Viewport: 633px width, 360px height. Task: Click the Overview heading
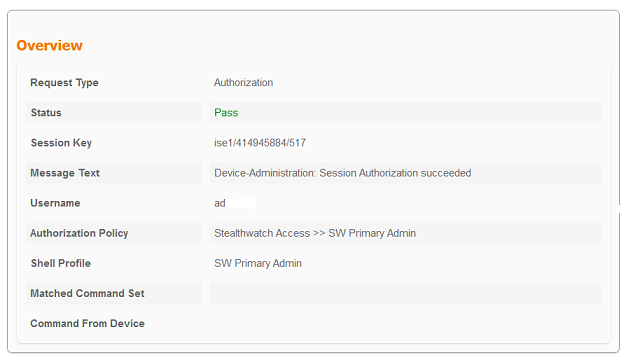pos(49,46)
